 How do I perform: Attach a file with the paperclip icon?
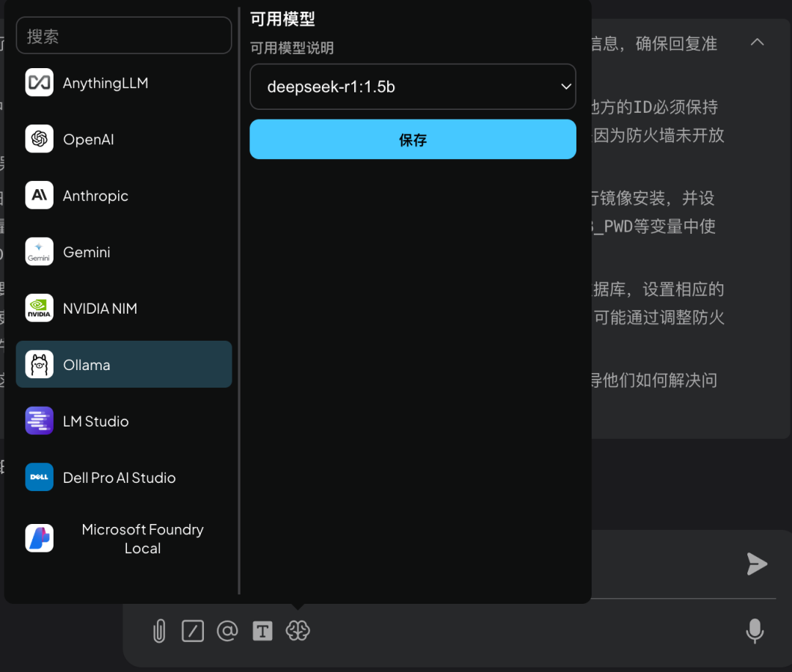pos(159,631)
